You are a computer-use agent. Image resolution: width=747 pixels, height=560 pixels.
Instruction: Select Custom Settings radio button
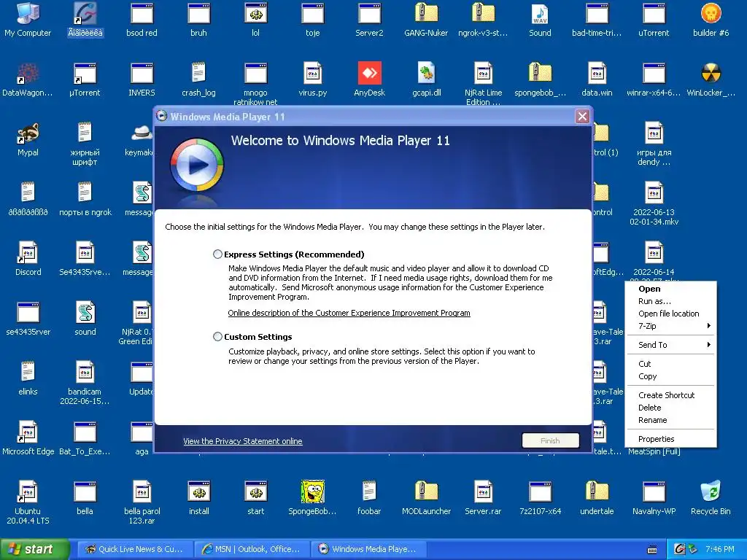(217, 337)
